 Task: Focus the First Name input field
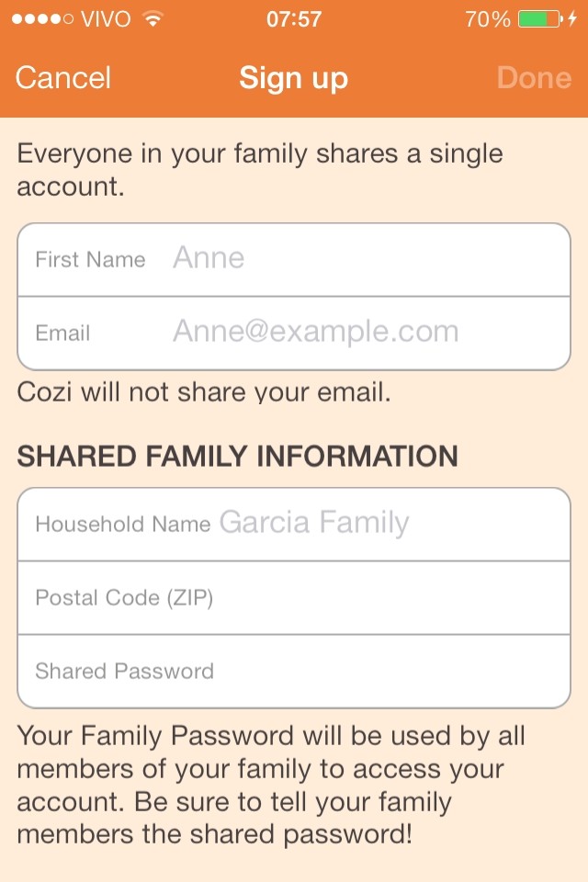367,259
